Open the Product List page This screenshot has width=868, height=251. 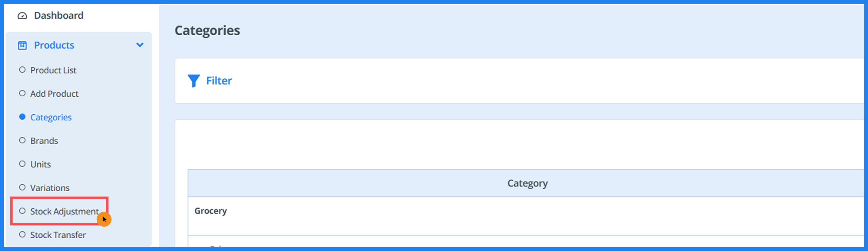tap(53, 70)
